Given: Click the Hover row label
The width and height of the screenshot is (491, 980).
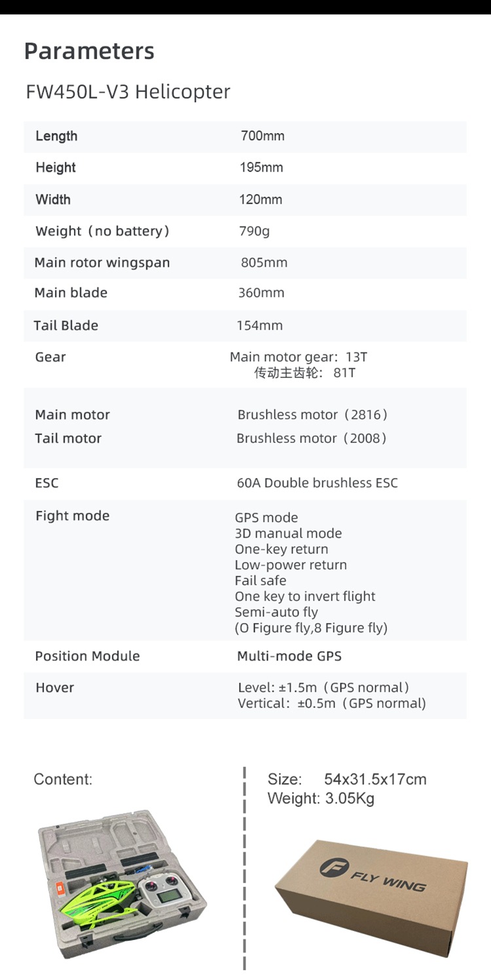Looking at the screenshot, I should pyautogui.click(x=55, y=687).
